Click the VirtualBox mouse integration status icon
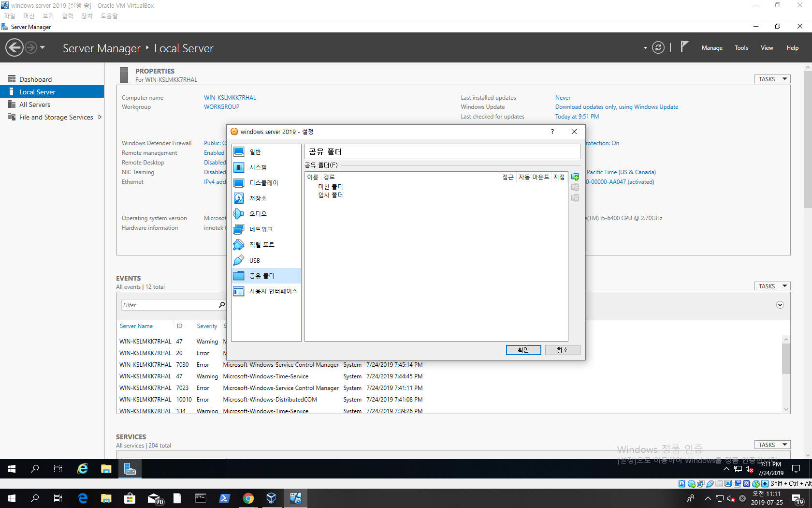Viewport: 812px width, 508px height. 756,483
